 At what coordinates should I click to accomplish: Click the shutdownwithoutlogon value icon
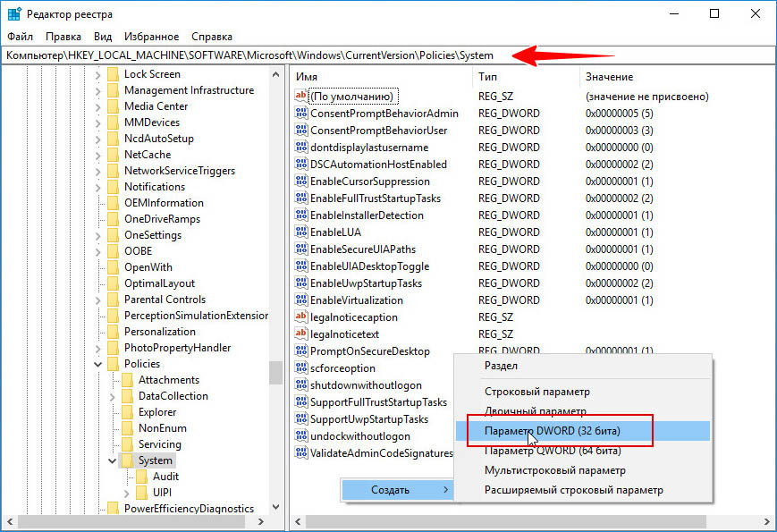point(300,384)
